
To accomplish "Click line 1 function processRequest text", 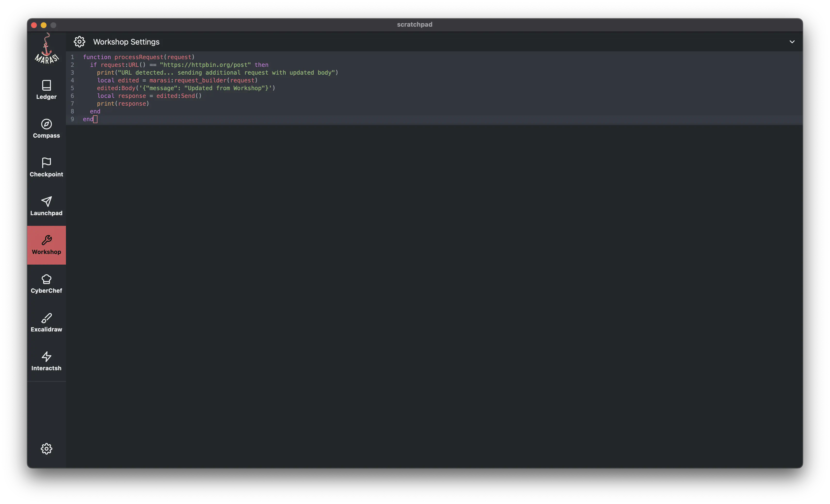I will 138,57.
